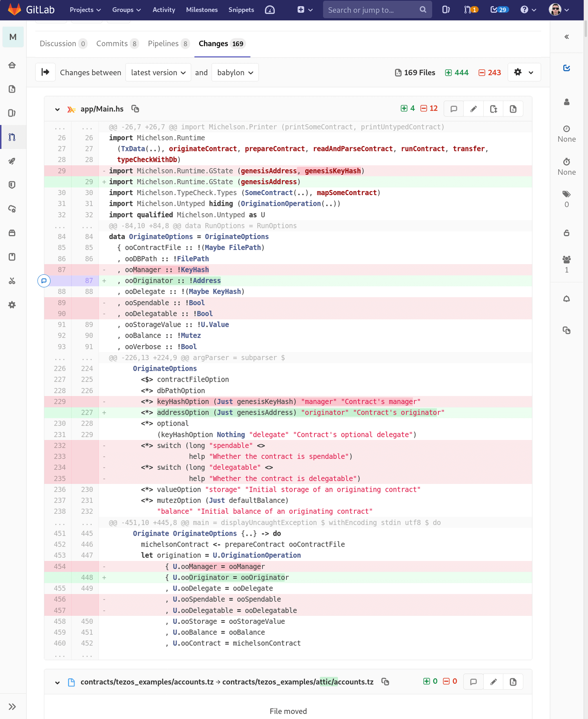The image size is (588, 719).
Task: Add a To-Do from the right sidebar
Action: (566, 68)
